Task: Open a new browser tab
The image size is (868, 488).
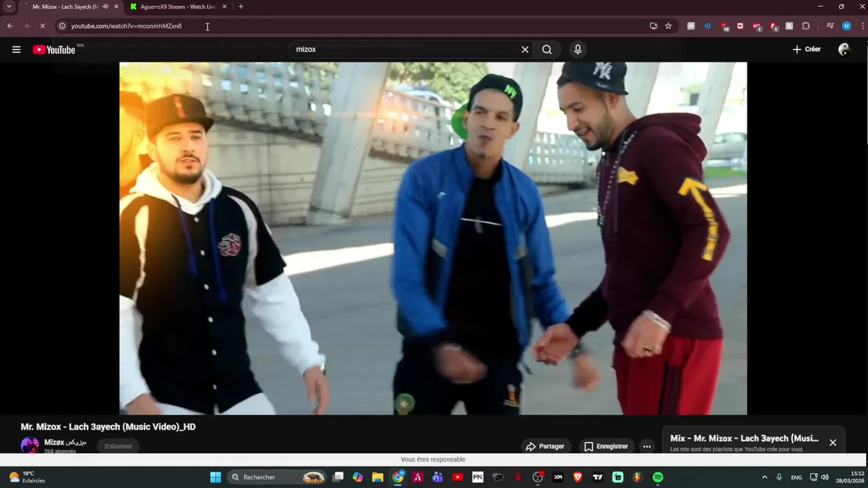Action: coord(241,7)
